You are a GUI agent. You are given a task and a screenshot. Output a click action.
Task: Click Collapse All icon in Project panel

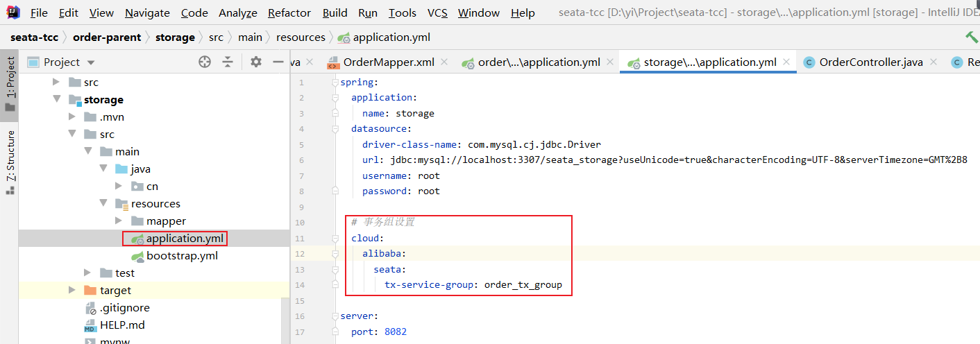(x=228, y=62)
